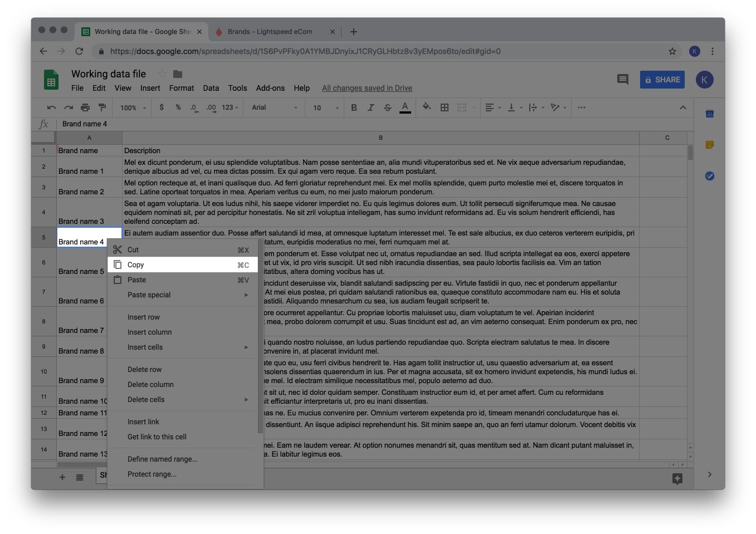
Task: Open text wrapping dropdown
Action: pos(535,107)
